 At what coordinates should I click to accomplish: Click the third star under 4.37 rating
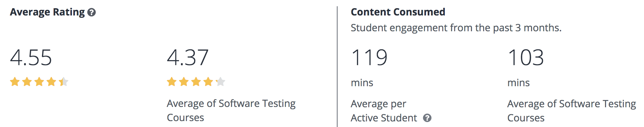coord(196,82)
